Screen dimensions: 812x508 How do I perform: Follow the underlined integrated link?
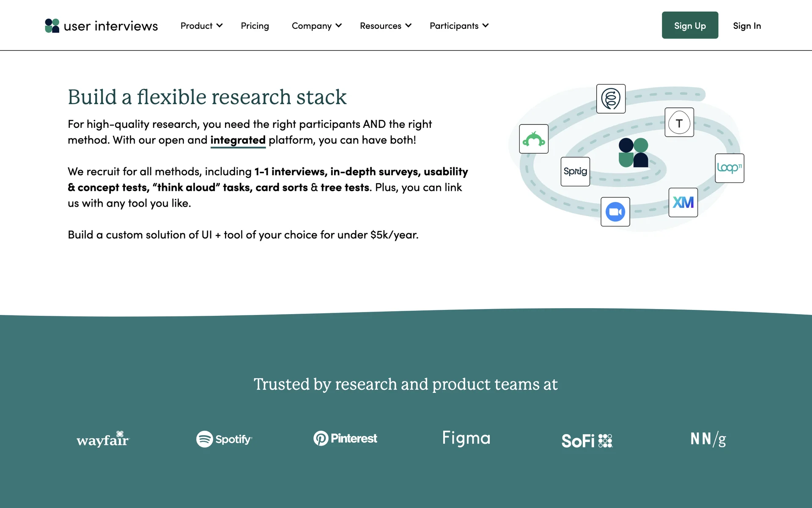point(238,140)
